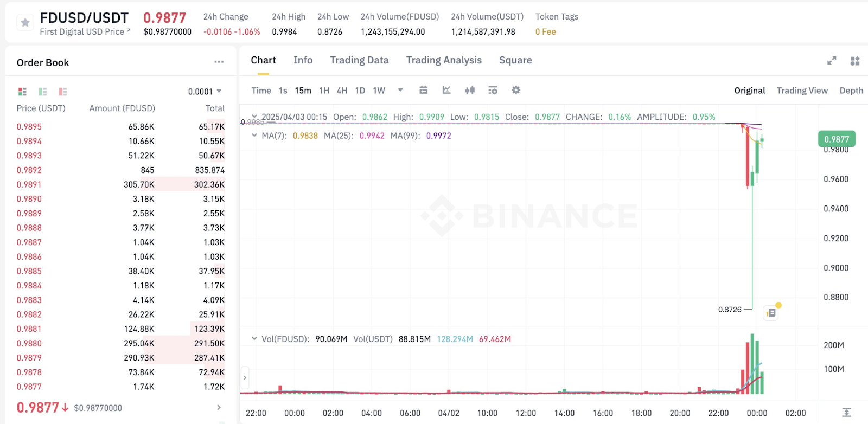This screenshot has width=868, height=424.
Task: Open chart settings gear icon
Action: point(516,90)
